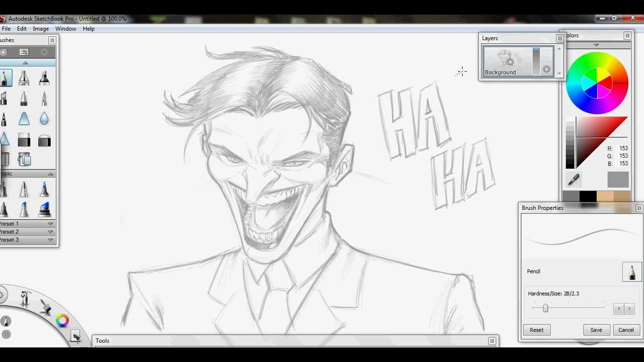Open the File menu
This screenshot has height=362, width=644.
[6, 29]
